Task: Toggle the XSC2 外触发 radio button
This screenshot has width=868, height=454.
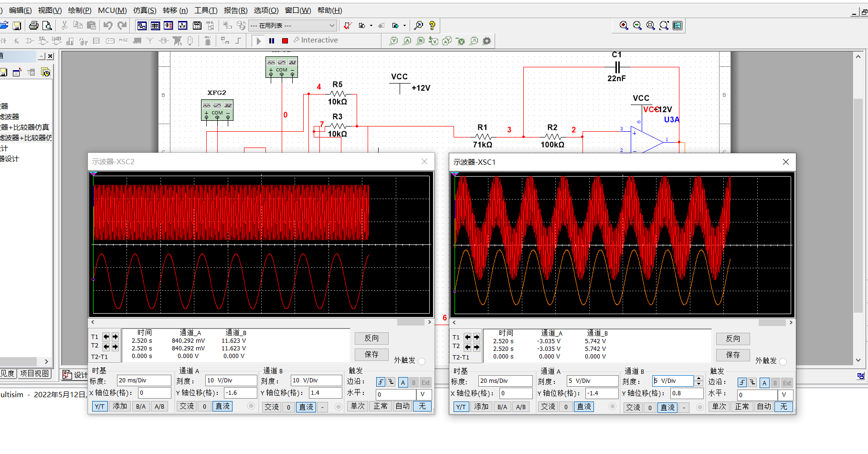Action: [x=422, y=361]
